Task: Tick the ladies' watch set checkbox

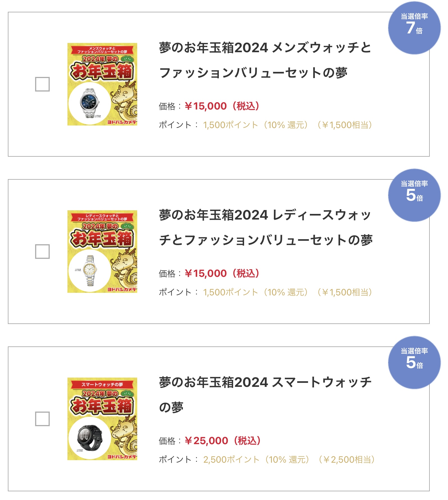Action: [x=42, y=252]
